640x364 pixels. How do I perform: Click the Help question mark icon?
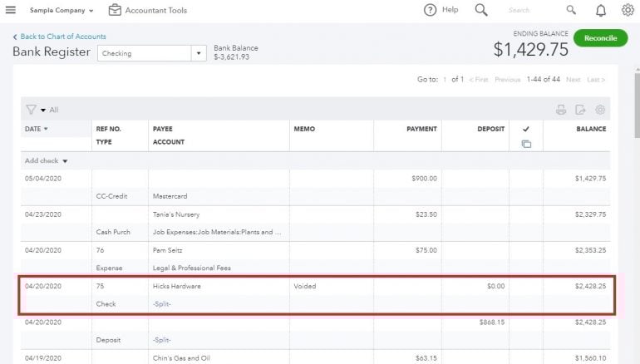pos(430,10)
